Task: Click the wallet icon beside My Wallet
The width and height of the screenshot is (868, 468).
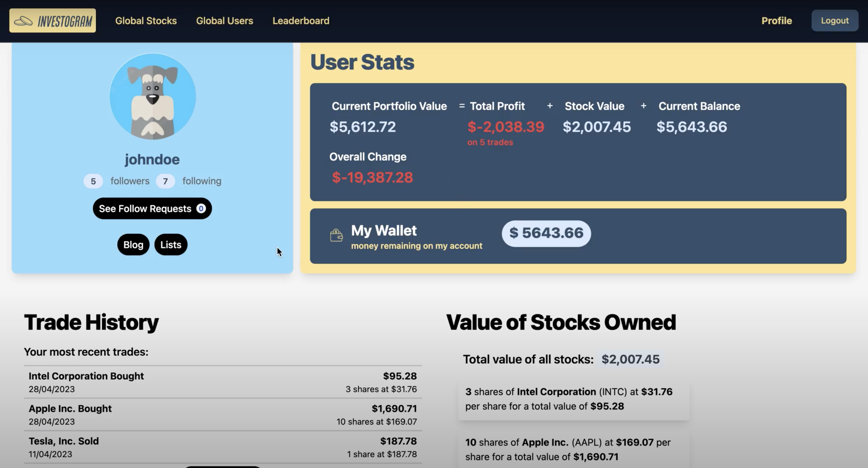Action: [x=336, y=235]
